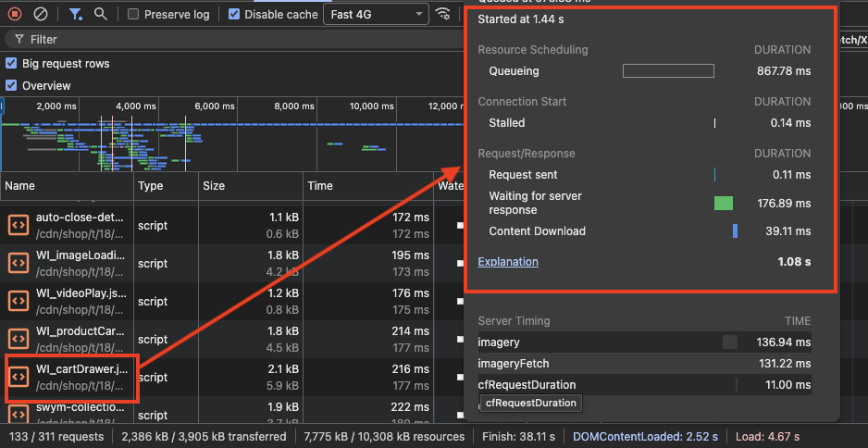
Task: Click the cfRequestDuration timing row
Action: [x=644, y=385]
